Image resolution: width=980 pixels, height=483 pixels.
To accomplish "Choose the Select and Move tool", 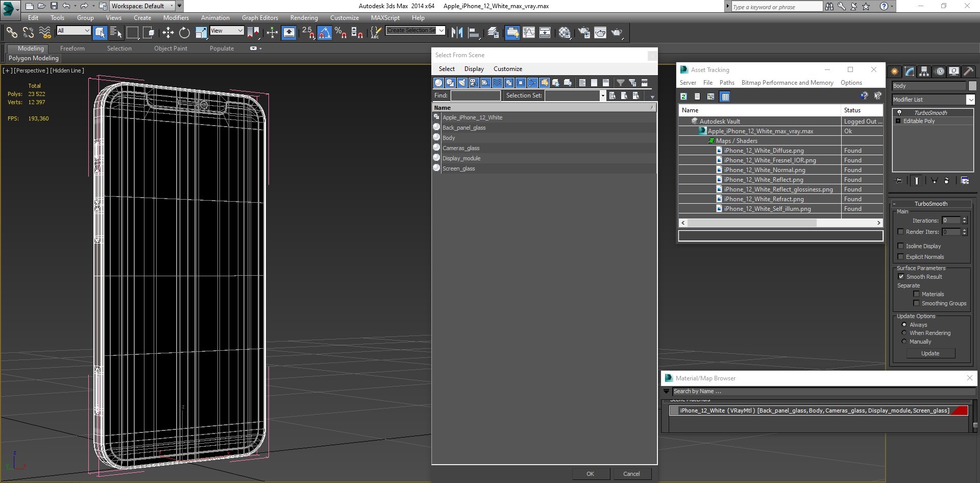I will coord(168,33).
